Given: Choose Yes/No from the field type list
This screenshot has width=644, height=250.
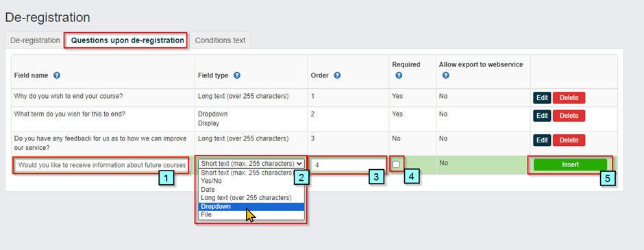Looking at the screenshot, I should pyautogui.click(x=251, y=181).
